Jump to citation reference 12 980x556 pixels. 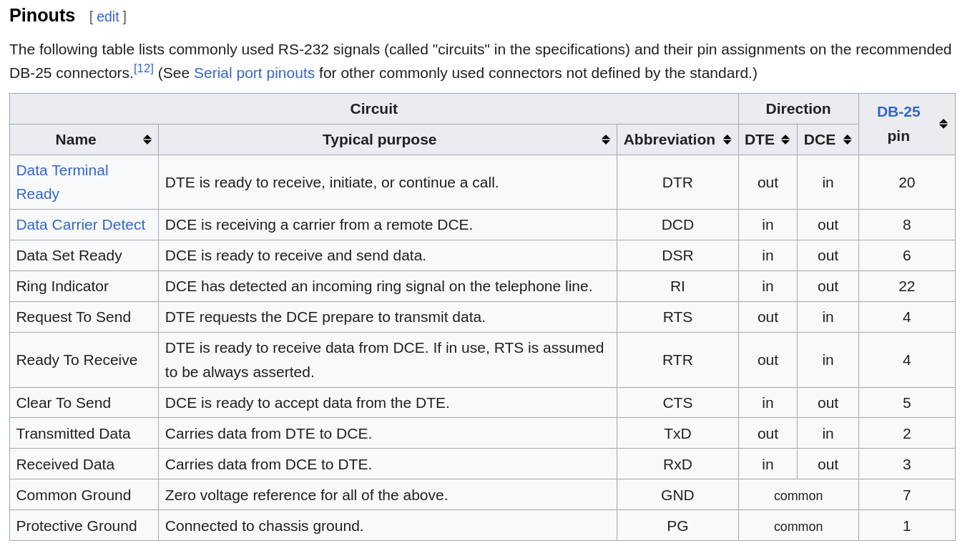[144, 69]
